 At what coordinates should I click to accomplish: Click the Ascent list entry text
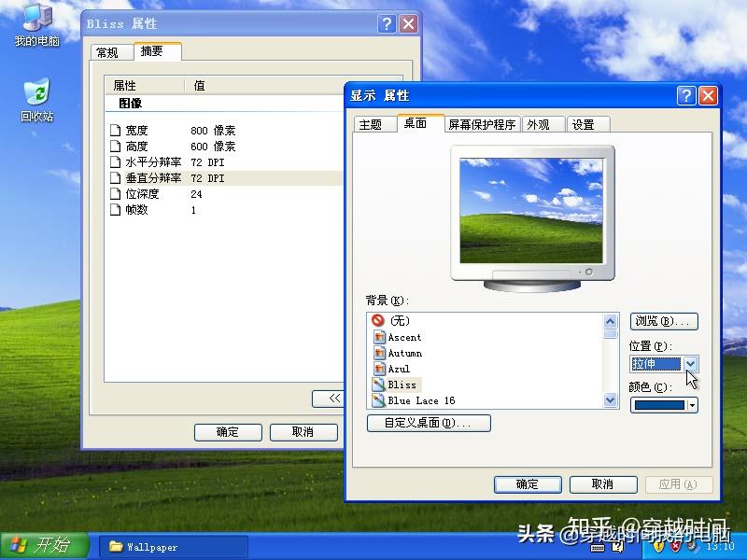point(404,338)
